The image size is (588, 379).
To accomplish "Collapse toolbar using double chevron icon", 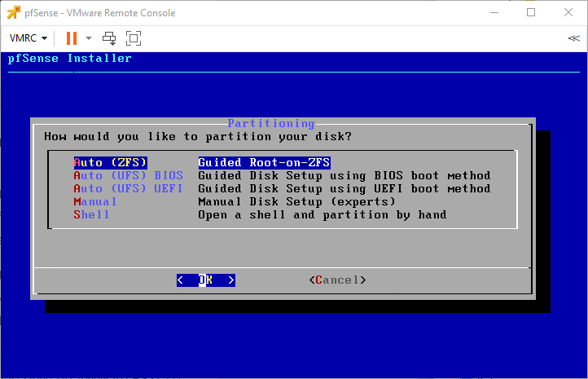I will tap(573, 38).
